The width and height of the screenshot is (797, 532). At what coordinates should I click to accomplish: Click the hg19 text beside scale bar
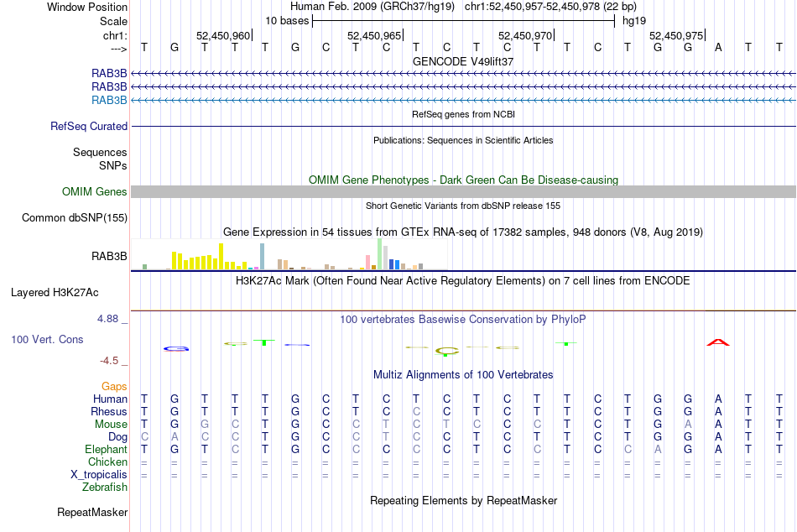[x=634, y=21]
